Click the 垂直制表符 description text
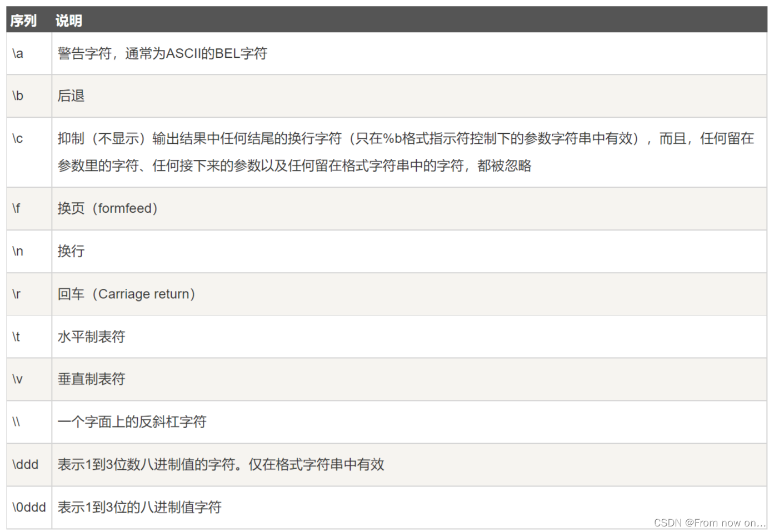Image resolution: width=774 pixels, height=532 pixels. point(91,379)
